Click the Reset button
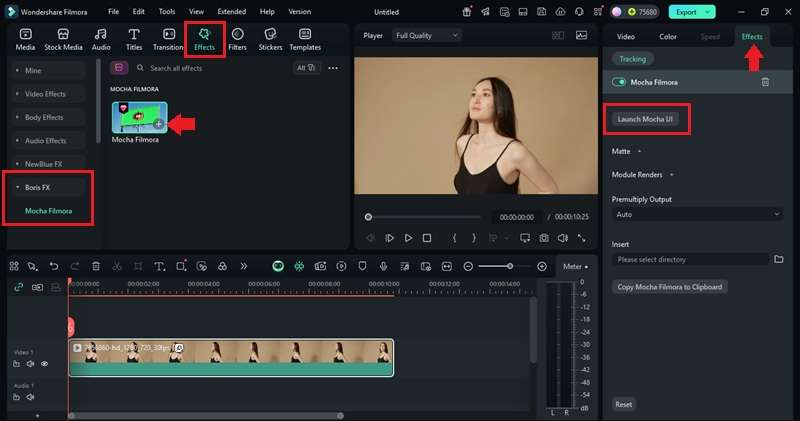 623,404
